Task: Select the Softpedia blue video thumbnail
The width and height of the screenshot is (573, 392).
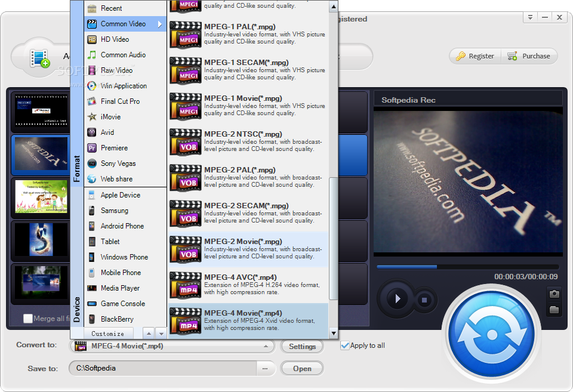Action: 41,154
